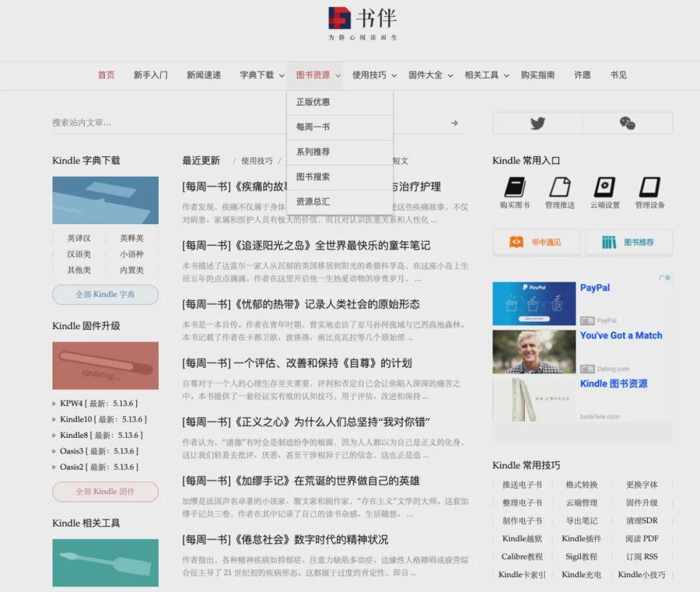Expand the 固件大全 dropdown chevron
The height and width of the screenshot is (592, 700).
click(x=450, y=76)
